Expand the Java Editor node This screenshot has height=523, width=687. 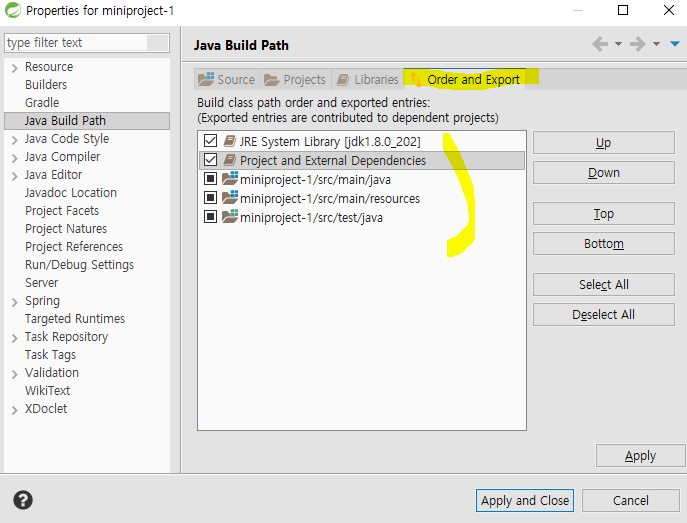(x=14, y=176)
